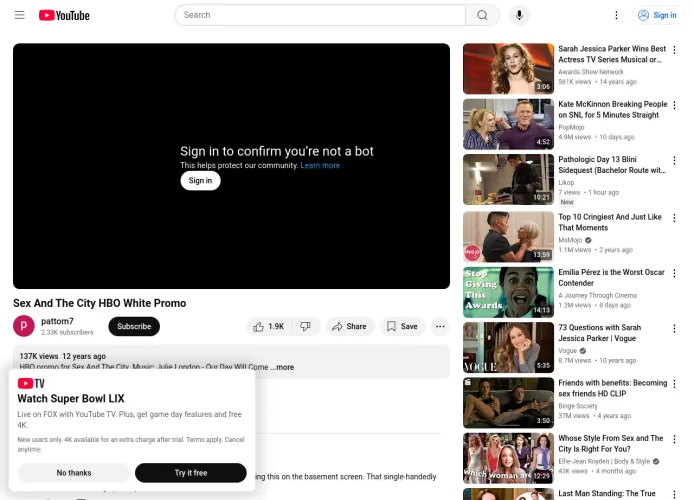Open MsMojo channel name
Viewport: 694px width, 500px height.
(x=570, y=240)
